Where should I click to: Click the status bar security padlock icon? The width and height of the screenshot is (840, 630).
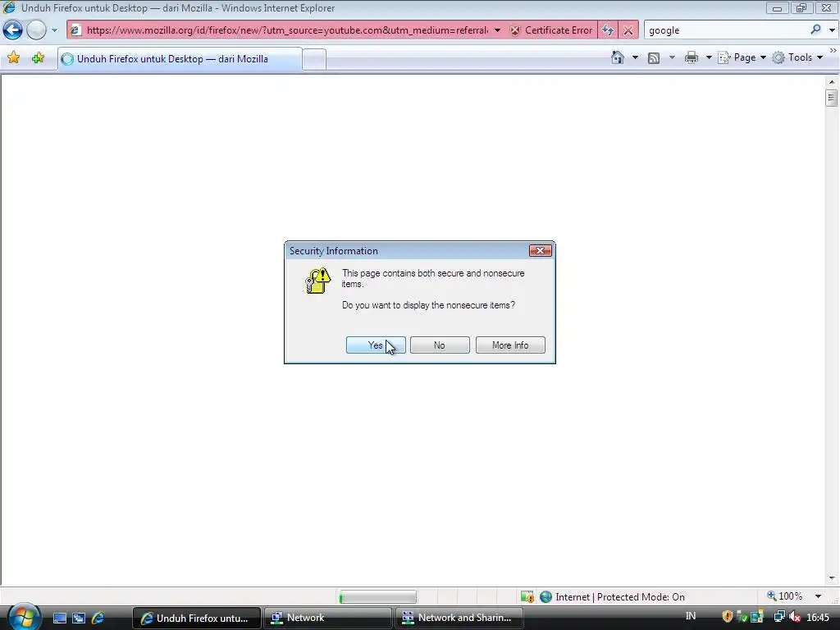[x=527, y=597]
